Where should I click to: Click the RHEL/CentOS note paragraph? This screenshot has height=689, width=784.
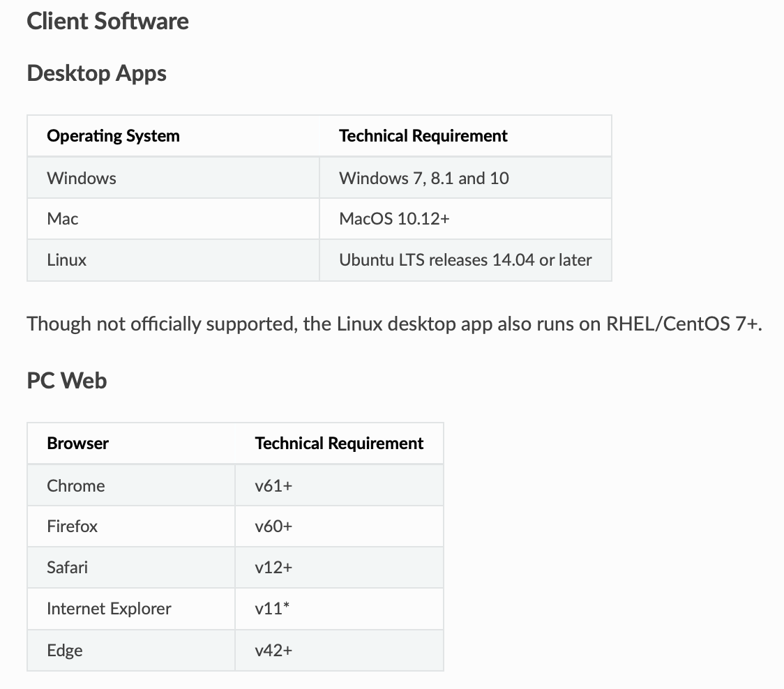394,324
